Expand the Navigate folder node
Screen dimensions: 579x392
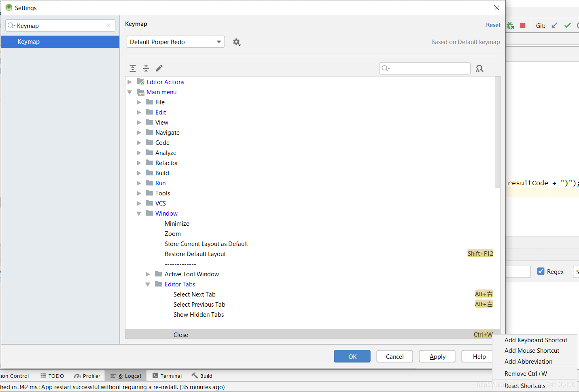coord(139,133)
